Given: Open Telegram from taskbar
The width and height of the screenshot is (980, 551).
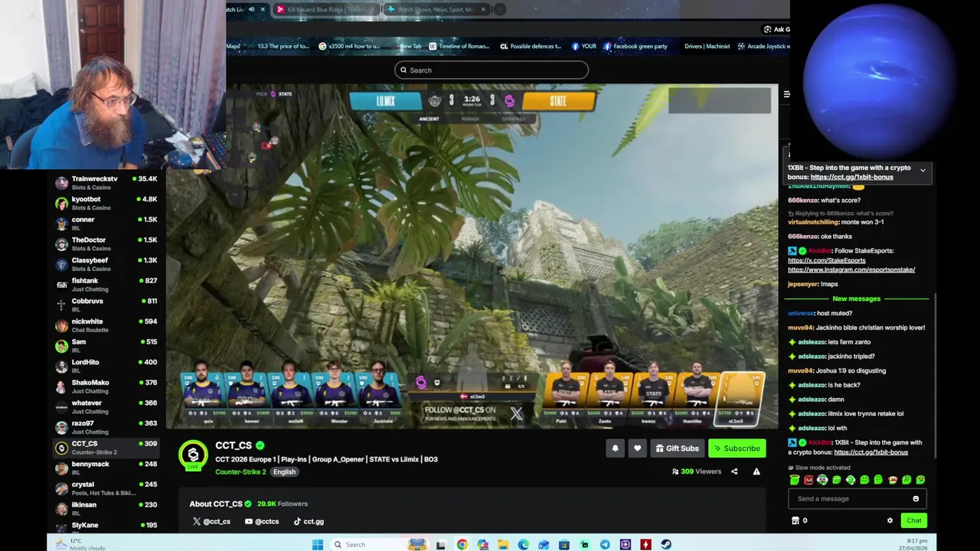Looking at the screenshot, I should click(x=605, y=544).
